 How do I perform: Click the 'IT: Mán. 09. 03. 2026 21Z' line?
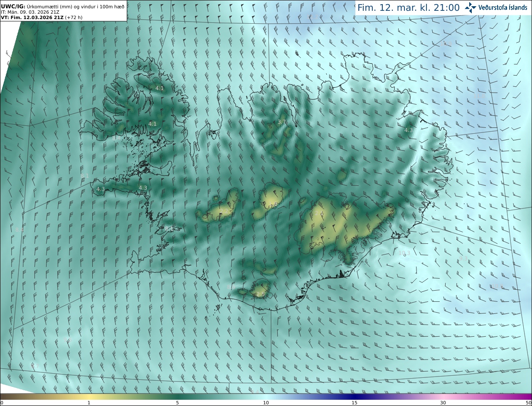point(30,12)
